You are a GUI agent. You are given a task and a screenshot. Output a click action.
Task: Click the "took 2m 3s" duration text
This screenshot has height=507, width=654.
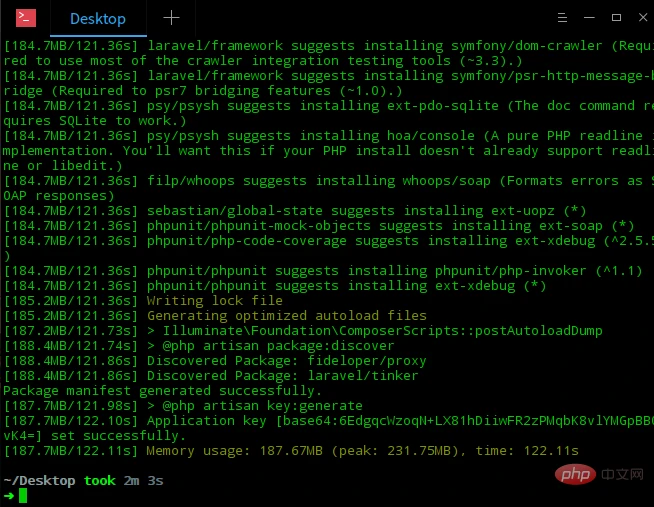[x=124, y=481]
